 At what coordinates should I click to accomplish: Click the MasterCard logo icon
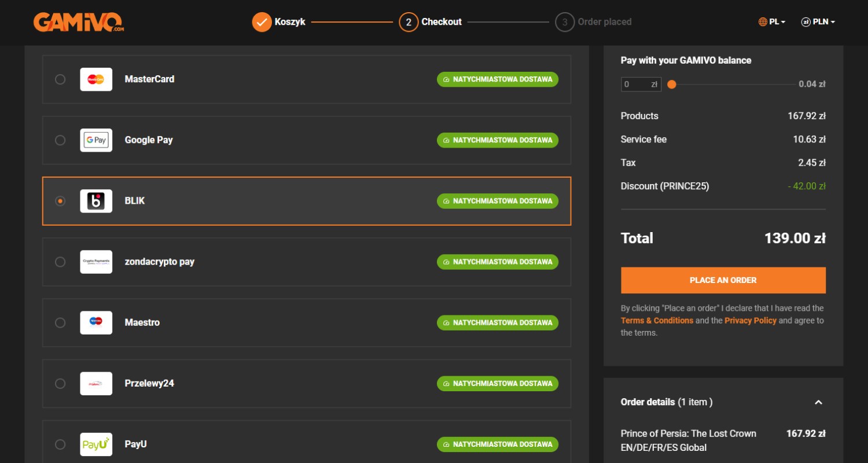point(96,79)
